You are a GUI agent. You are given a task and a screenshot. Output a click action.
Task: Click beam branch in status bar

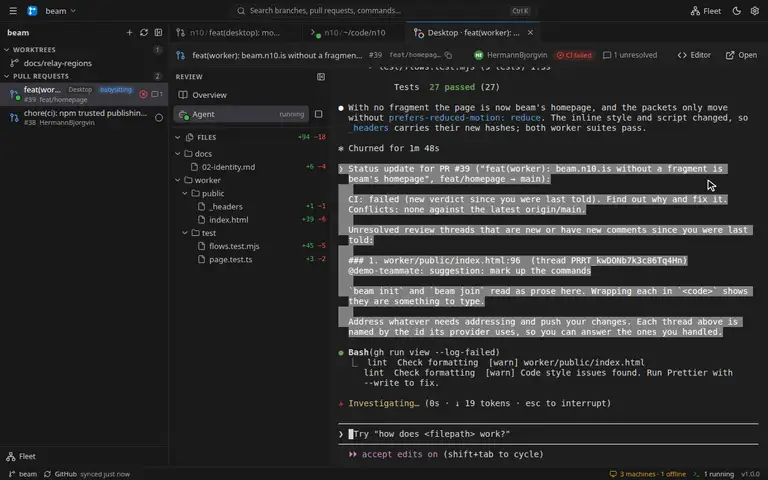coord(23,474)
